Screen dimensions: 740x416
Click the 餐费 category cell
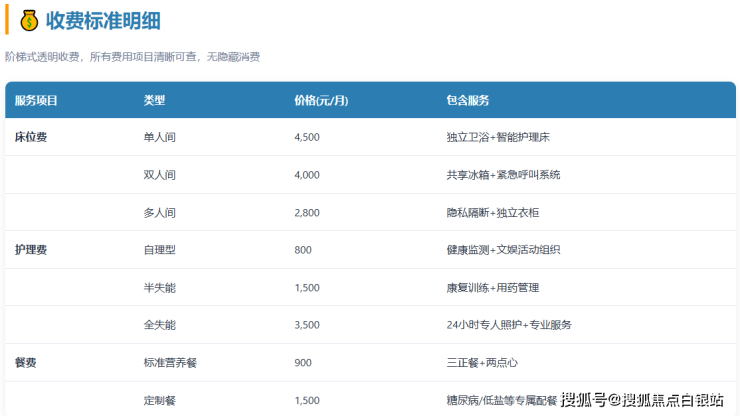pos(25,362)
